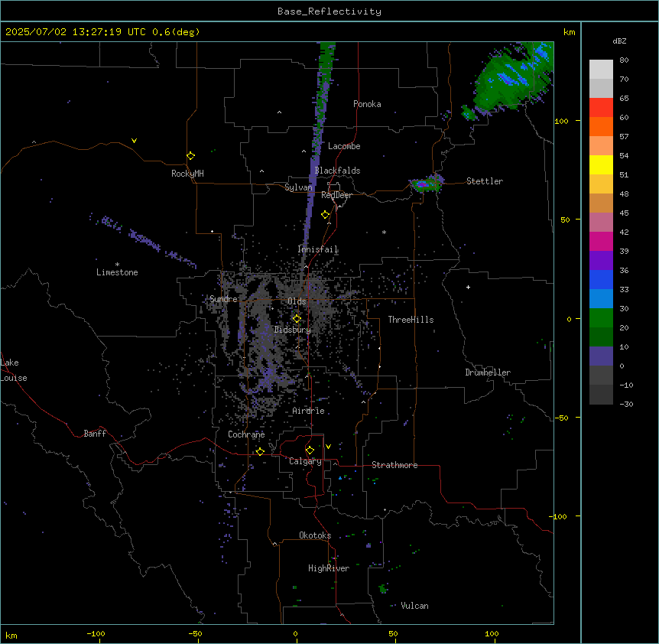Click the 80 value in dBZ legend

[x=624, y=60]
